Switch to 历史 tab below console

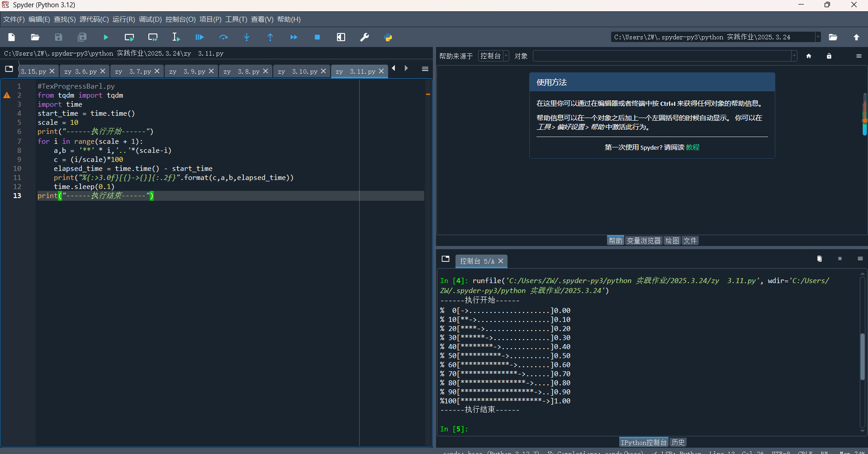678,442
